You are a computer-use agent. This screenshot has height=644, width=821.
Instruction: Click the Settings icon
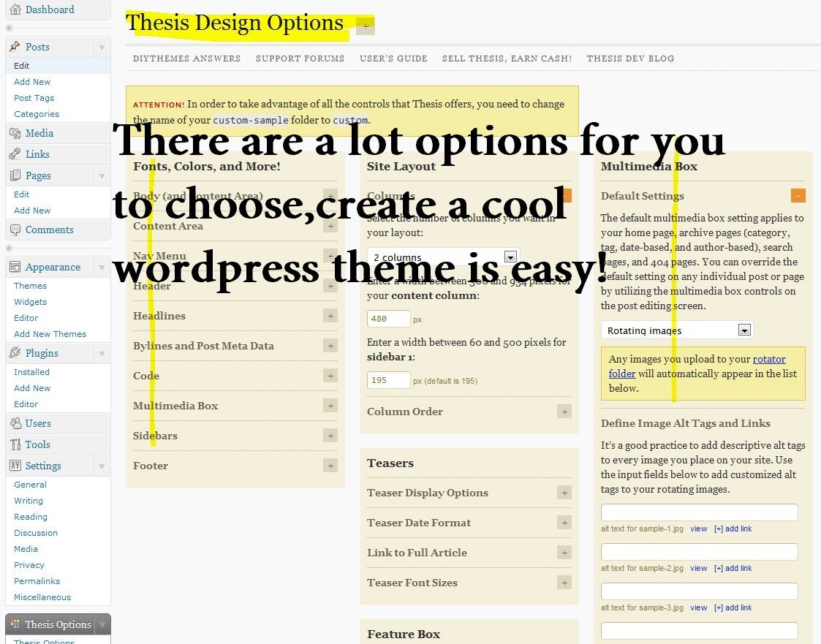pyautogui.click(x=15, y=466)
